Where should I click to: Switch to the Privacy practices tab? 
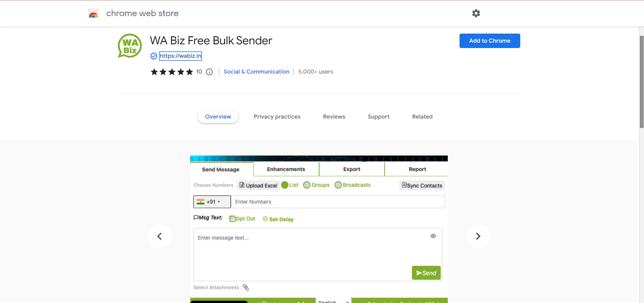click(x=277, y=117)
